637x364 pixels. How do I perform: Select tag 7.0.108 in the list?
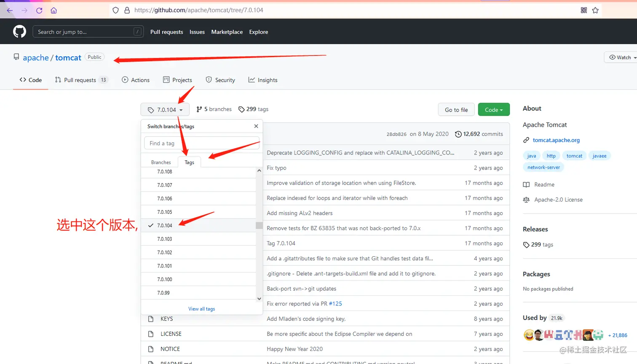click(198, 172)
